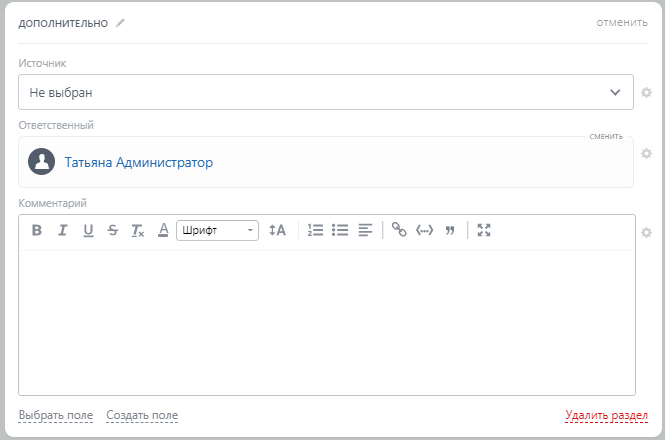This screenshot has width=665, height=440.
Task: Clear text formatting in editor
Action: 138,230
